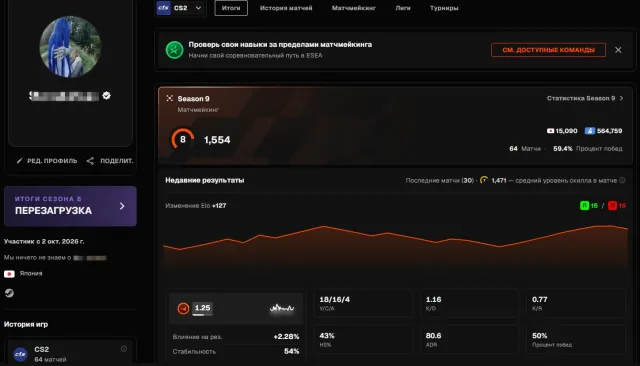The height and width of the screenshot is (366, 640).
Task: Open the Steam account icon link
Action: (x=9, y=293)
